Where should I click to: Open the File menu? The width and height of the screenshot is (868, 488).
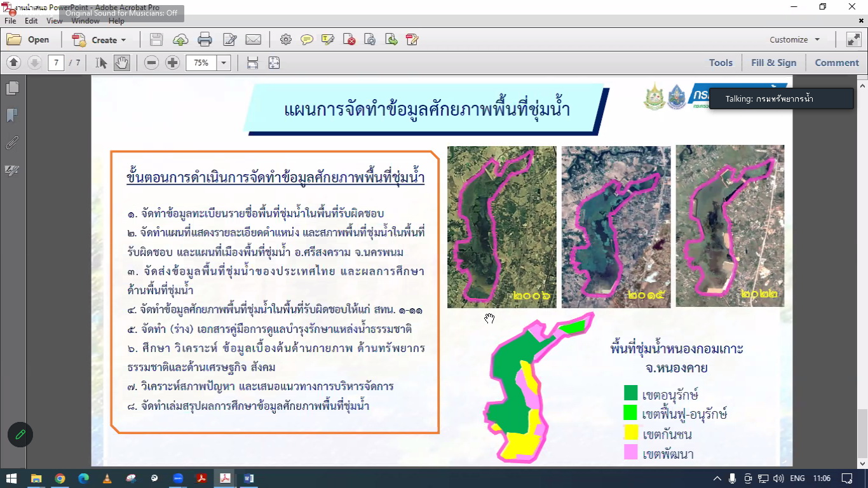[10, 21]
